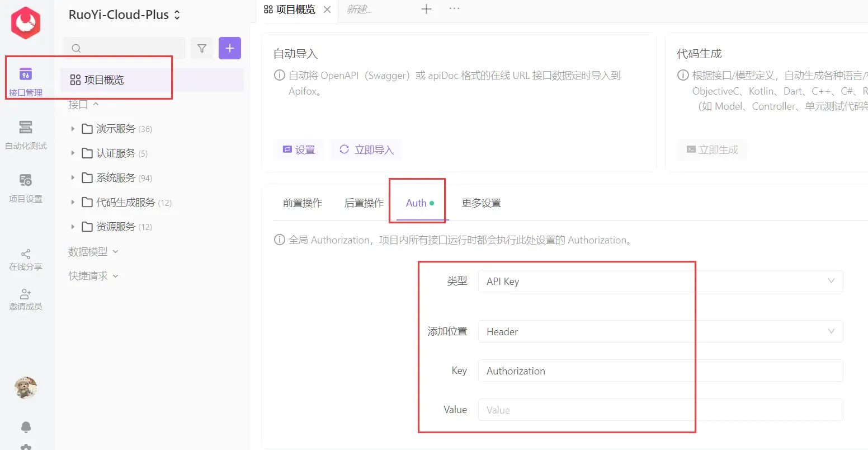The image size is (868, 450).
Task: Click the 立即导入 button
Action: (x=366, y=150)
